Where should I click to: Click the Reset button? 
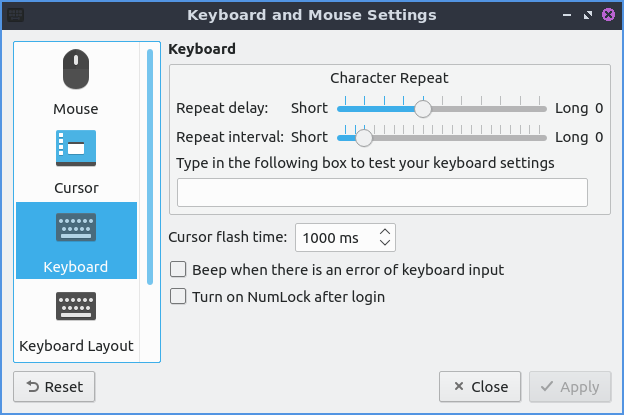(x=54, y=386)
